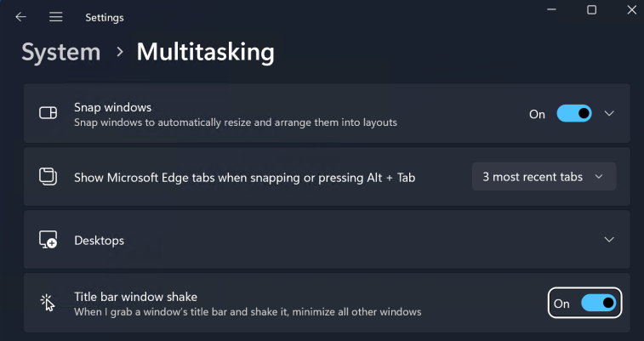Screen dimensions: 644x341
Task: Click the Snap windows layout icon
Action: (48, 114)
